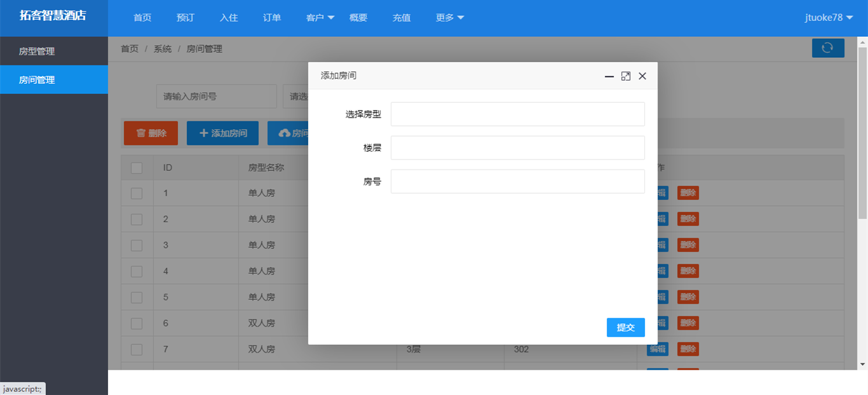
Task: Open the 选择房型 dropdown field
Action: click(518, 114)
